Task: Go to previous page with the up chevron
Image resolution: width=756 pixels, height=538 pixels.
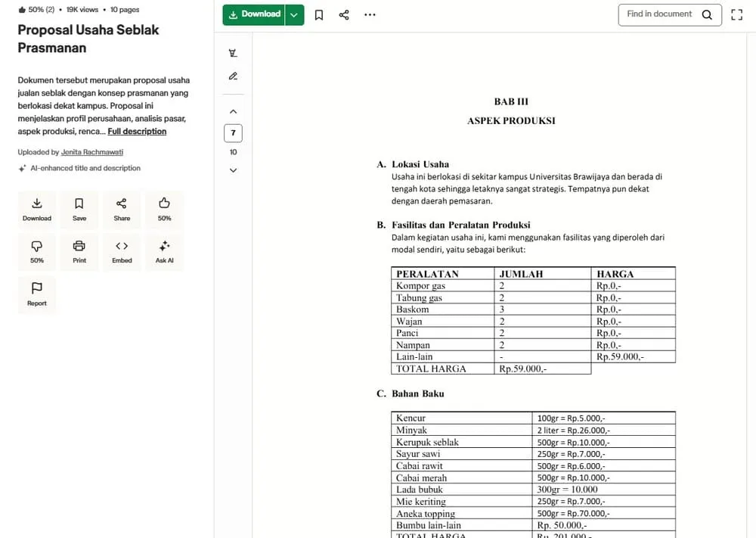Action: point(233,110)
